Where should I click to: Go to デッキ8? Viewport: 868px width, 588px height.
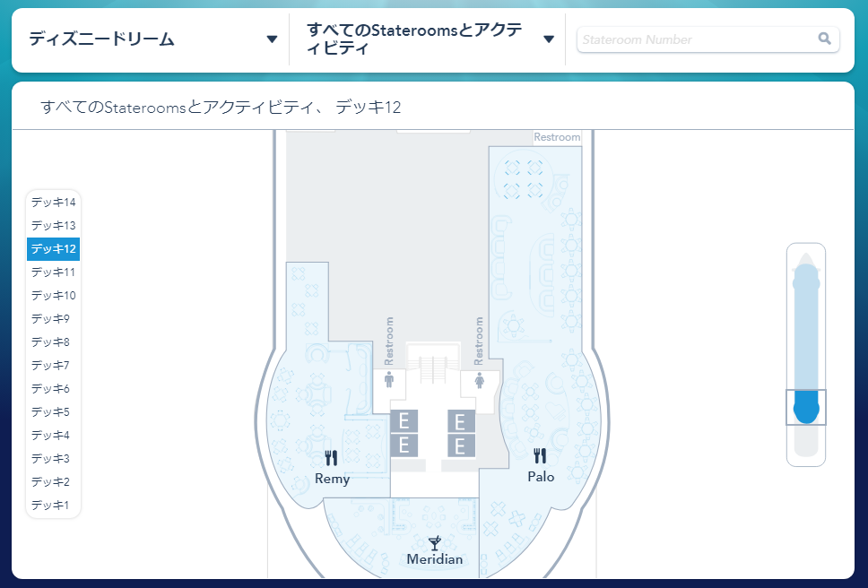pyautogui.click(x=53, y=342)
